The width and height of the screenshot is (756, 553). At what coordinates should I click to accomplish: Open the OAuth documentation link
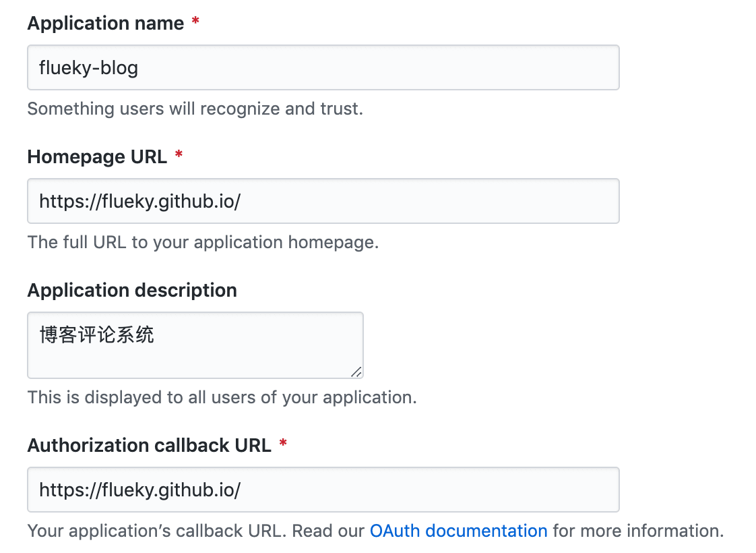[x=458, y=531]
